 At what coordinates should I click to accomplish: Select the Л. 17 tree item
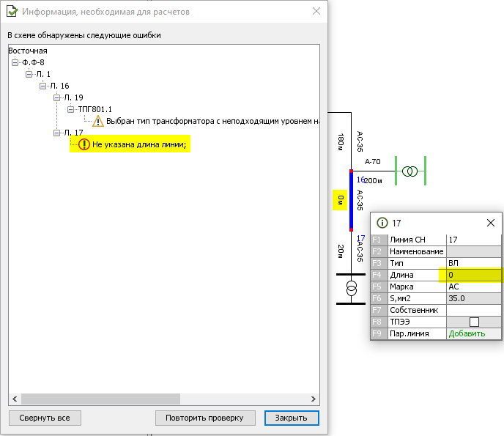[73, 133]
